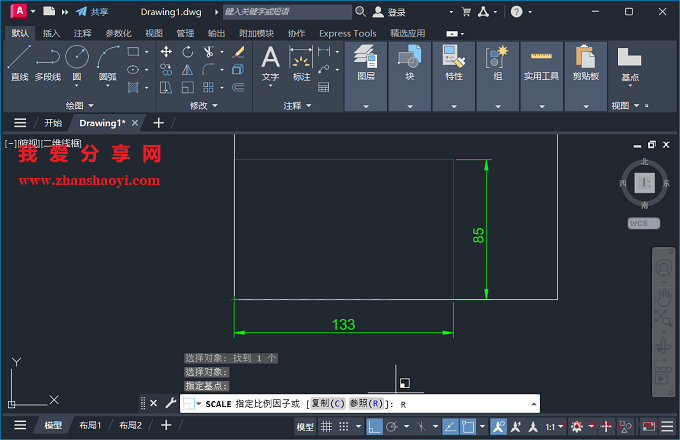Activate the Stretch tool
This screenshot has height=440, width=680.
coord(166,88)
